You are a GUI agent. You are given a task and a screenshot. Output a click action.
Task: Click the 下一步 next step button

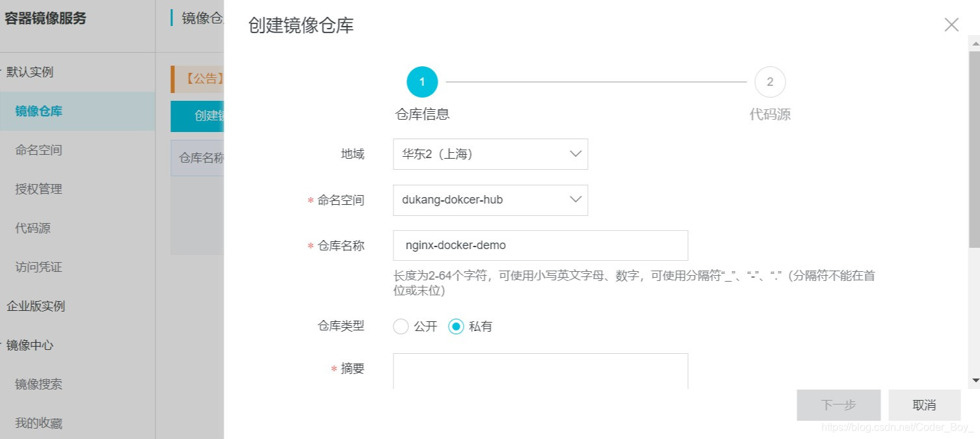click(x=838, y=405)
